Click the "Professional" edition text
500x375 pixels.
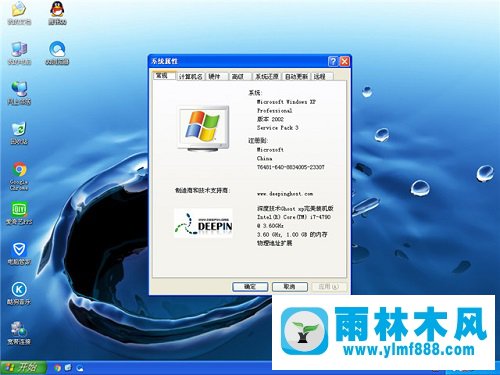click(274, 110)
